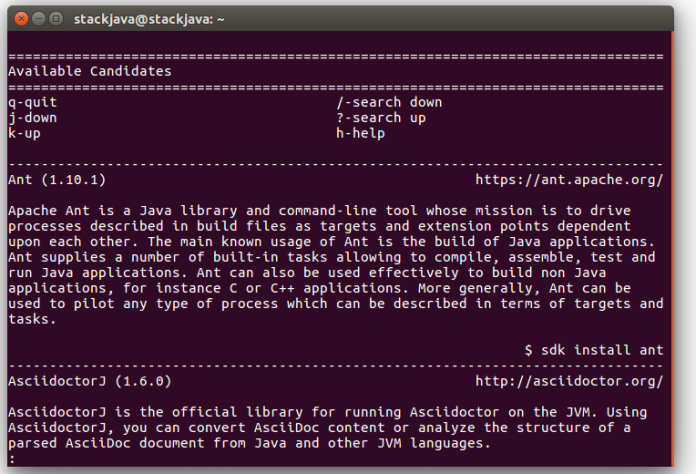Open the http://asciidoctor.org/ link

(x=569, y=381)
